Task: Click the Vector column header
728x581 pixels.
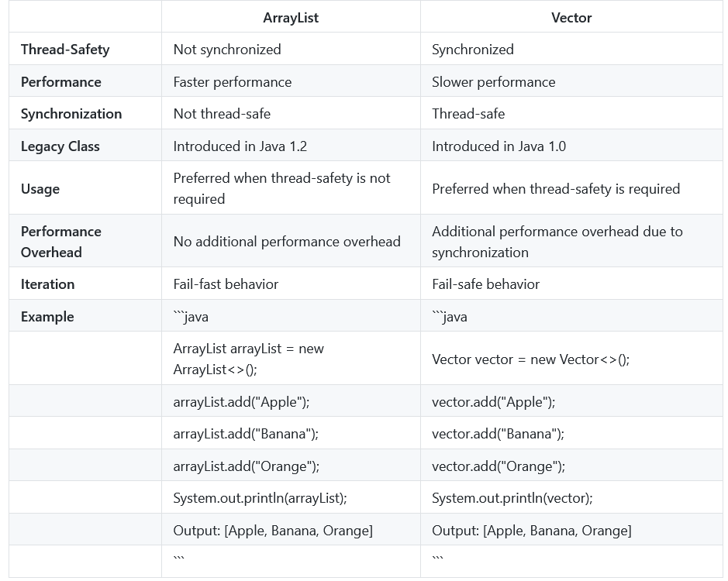Action: [571, 18]
